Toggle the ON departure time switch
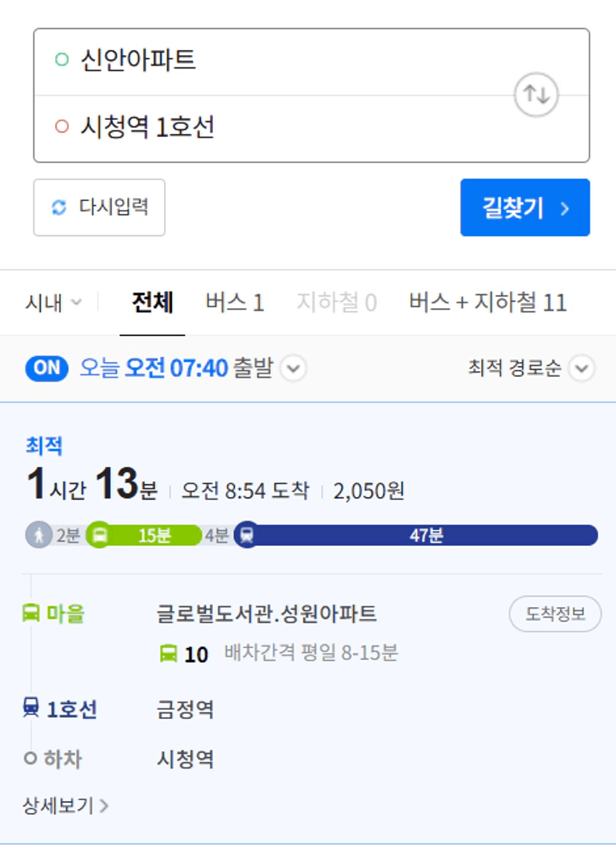The image size is (616, 859). point(46,368)
